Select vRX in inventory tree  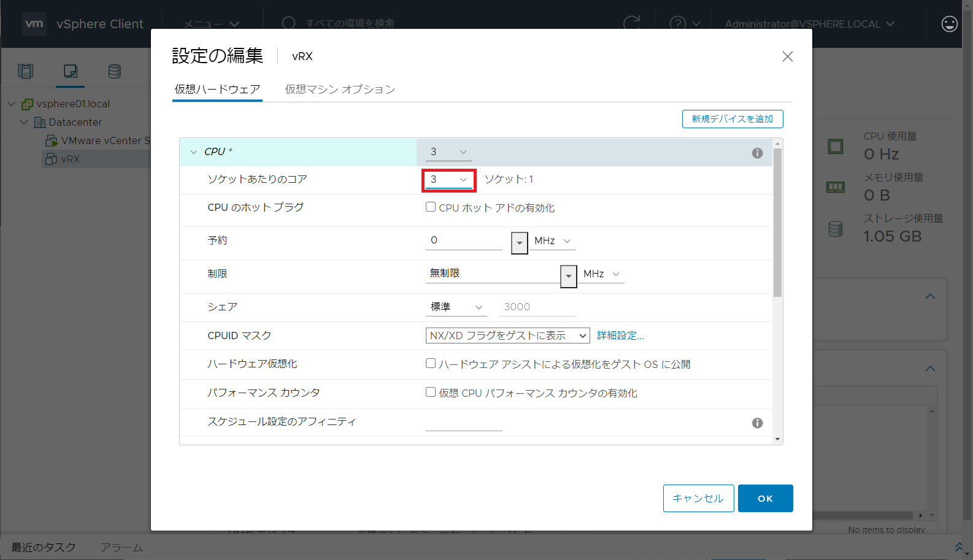click(x=71, y=159)
